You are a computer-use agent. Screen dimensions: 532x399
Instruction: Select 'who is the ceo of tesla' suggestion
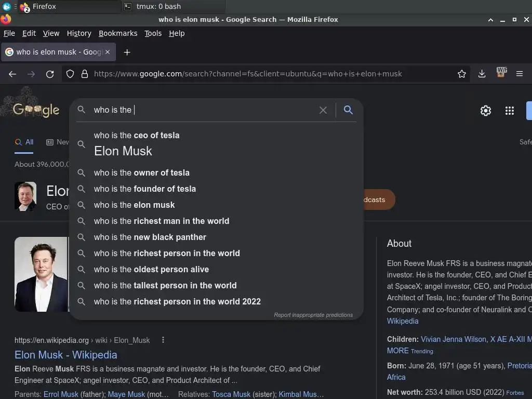217,144
